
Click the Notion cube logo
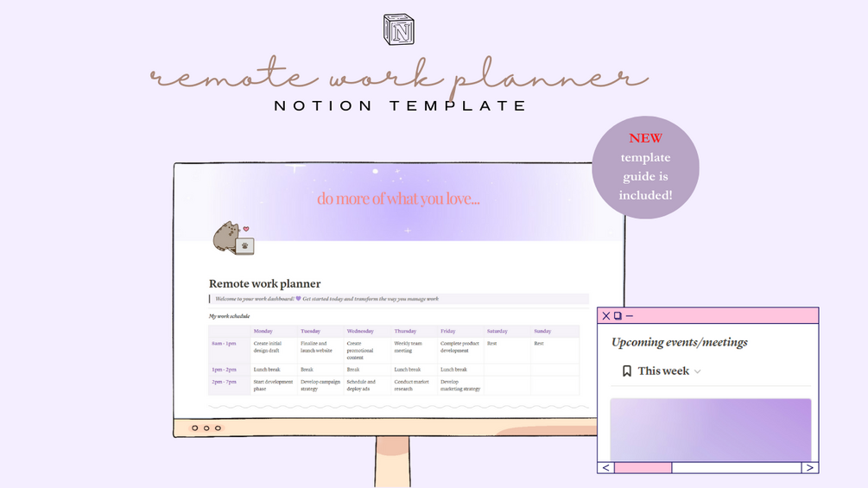pos(398,29)
